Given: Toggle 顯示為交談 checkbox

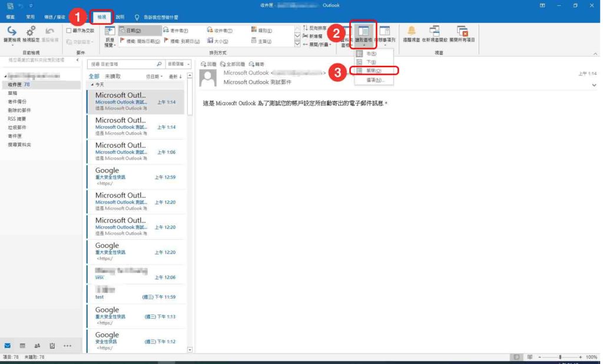Looking at the screenshot, I should tap(69, 31).
